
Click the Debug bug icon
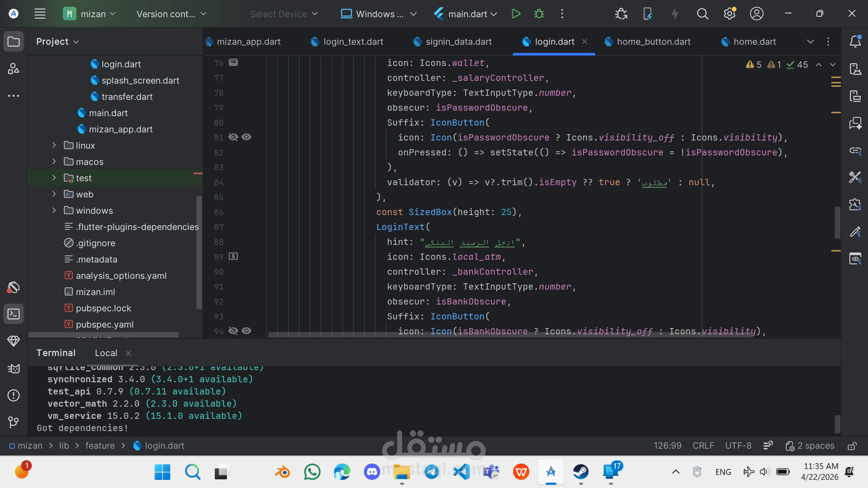(539, 14)
